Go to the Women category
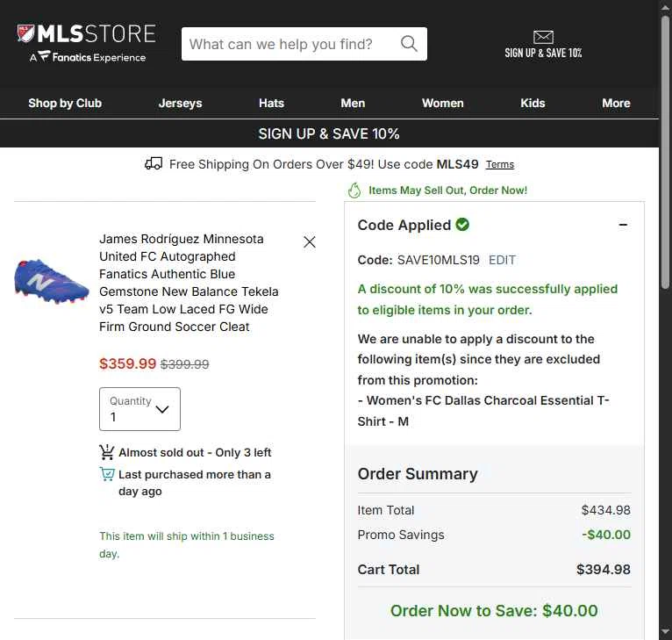Viewport: 672px width, 640px height. coord(443,103)
